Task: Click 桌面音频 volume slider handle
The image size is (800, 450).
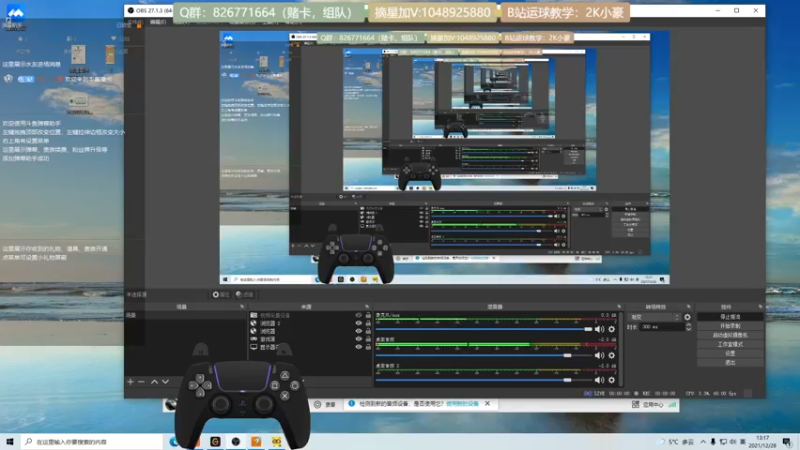Action: click(567, 355)
